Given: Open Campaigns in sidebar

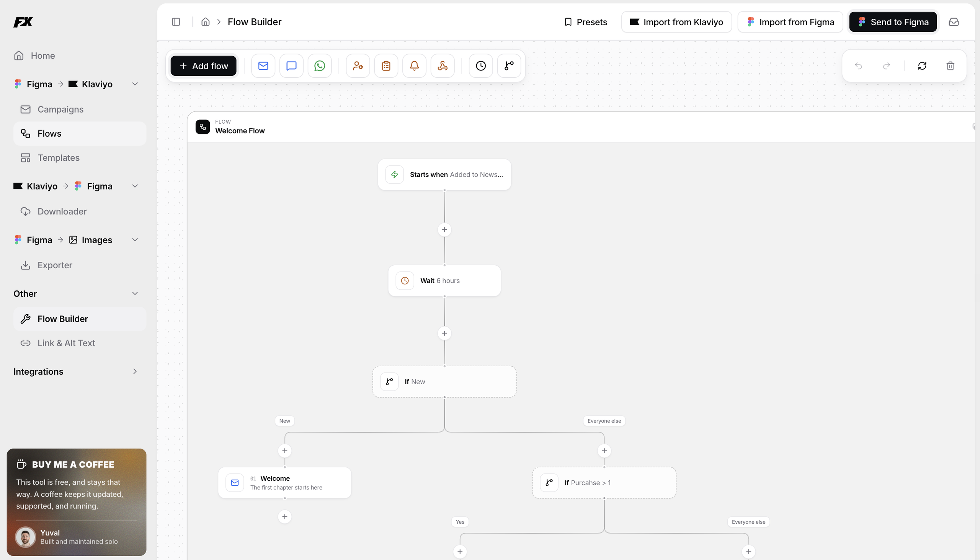Looking at the screenshot, I should [x=80, y=109].
